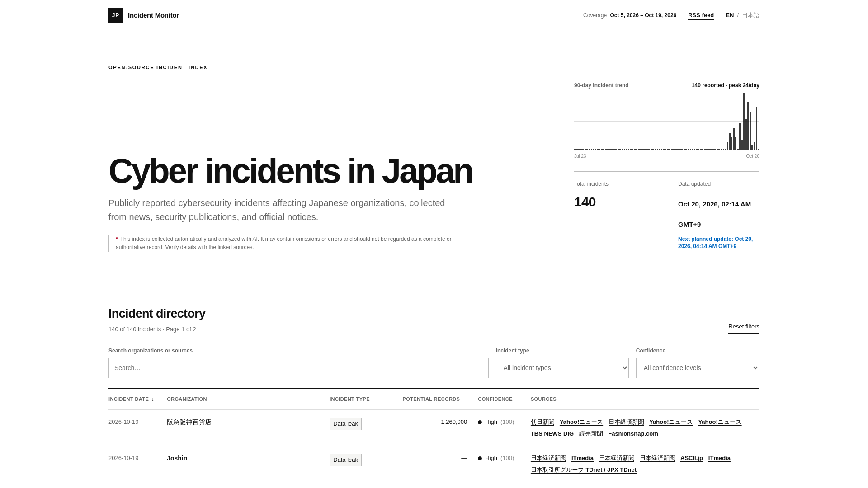
Task: Switch language to 日本語
Action: point(750,15)
